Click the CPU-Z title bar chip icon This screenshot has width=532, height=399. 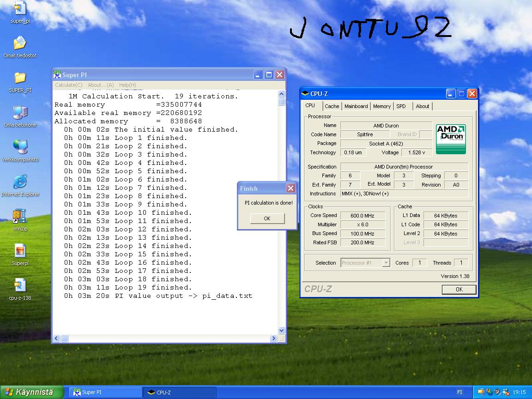(305, 94)
